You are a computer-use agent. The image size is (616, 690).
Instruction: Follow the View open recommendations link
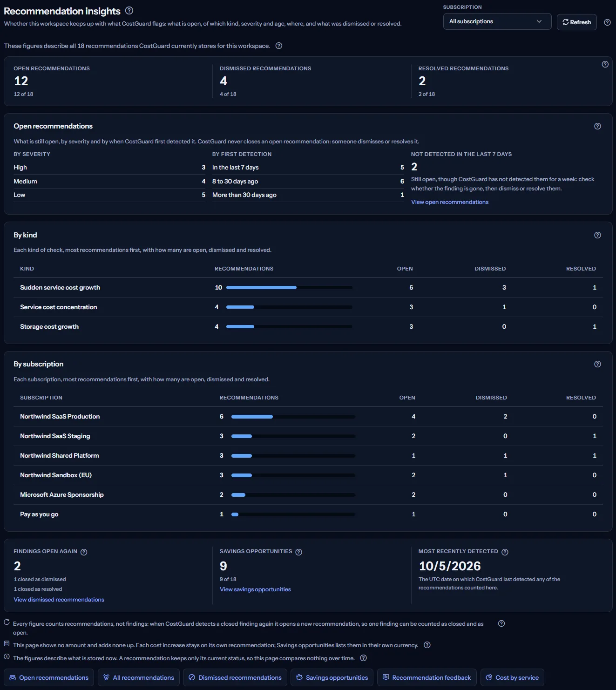450,202
